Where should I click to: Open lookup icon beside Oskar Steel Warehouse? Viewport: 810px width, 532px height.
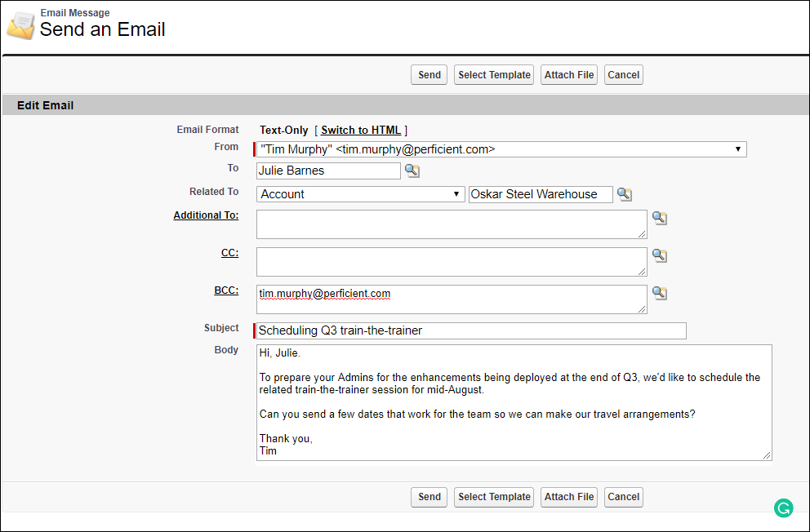625,194
